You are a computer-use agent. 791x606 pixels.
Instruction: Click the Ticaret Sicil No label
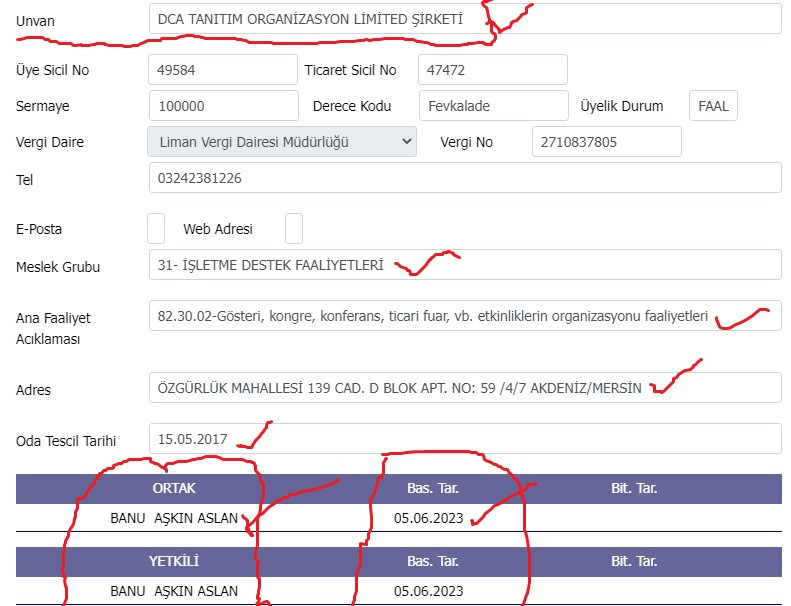[x=351, y=70]
